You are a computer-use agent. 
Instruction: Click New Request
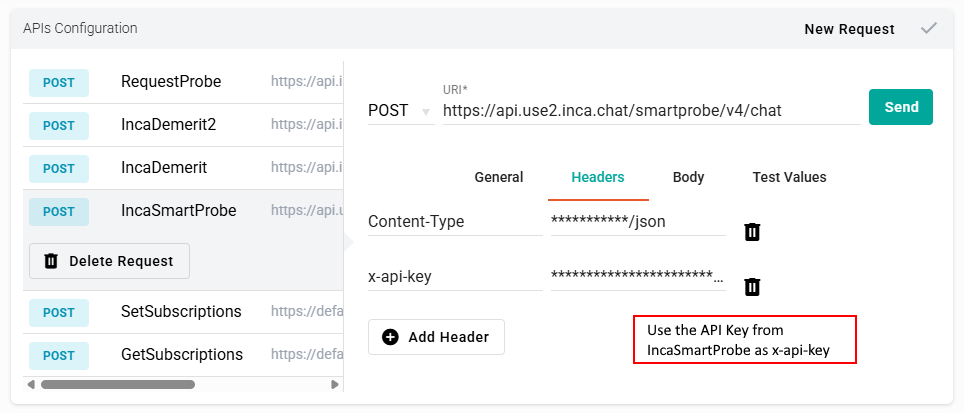click(x=849, y=29)
